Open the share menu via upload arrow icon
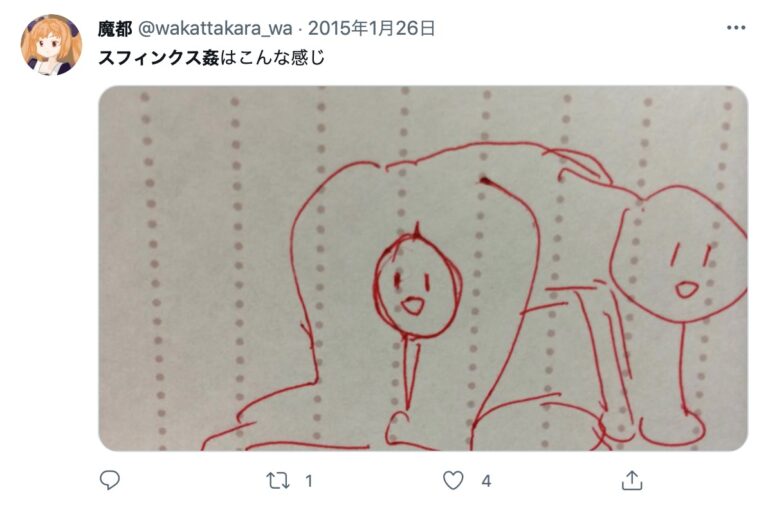 632,480
